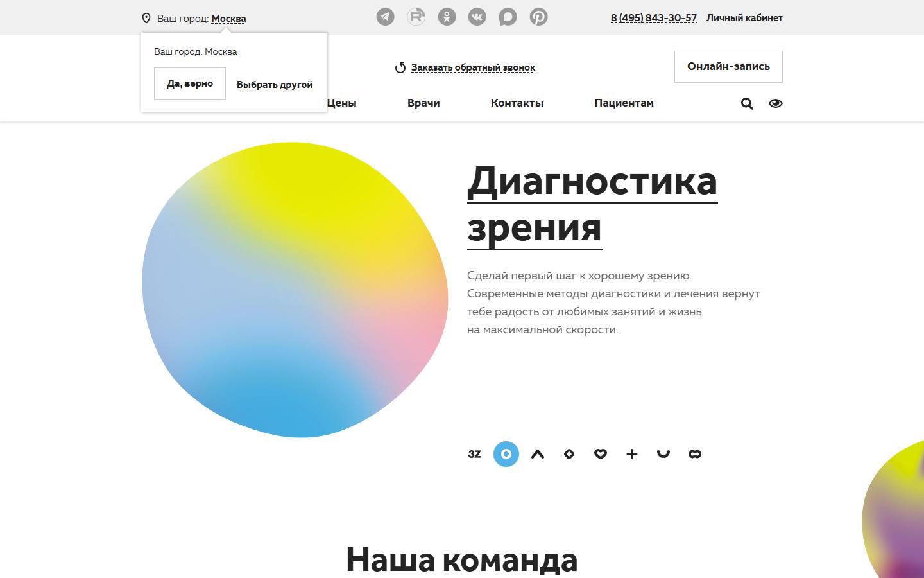Select the diamond slide icon
This screenshot has width=924, height=578.
pos(569,454)
